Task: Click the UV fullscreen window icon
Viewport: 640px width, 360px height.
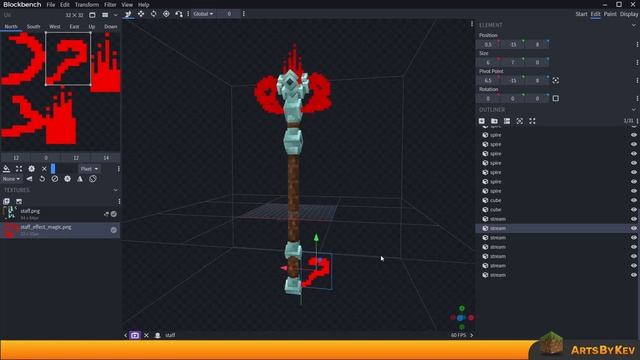Action: click(x=92, y=15)
